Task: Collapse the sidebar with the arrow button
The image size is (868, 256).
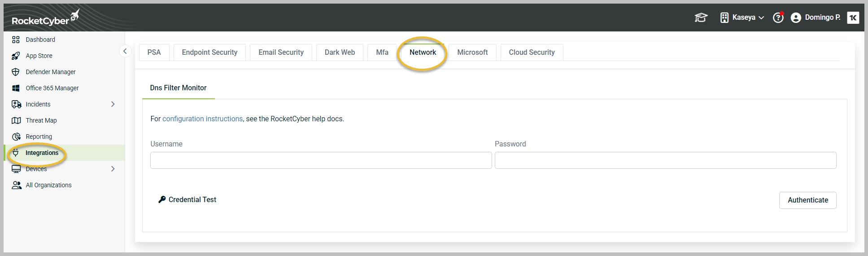Action: tap(125, 51)
